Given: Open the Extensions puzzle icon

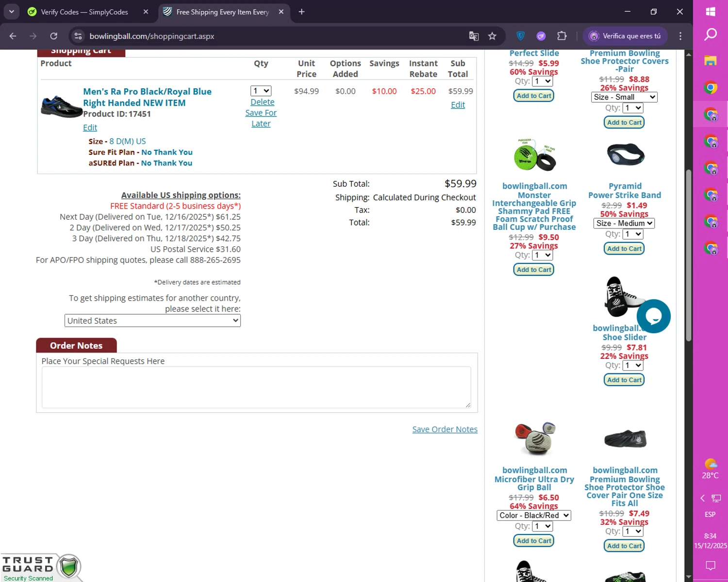Looking at the screenshot, I should (562, 36).
